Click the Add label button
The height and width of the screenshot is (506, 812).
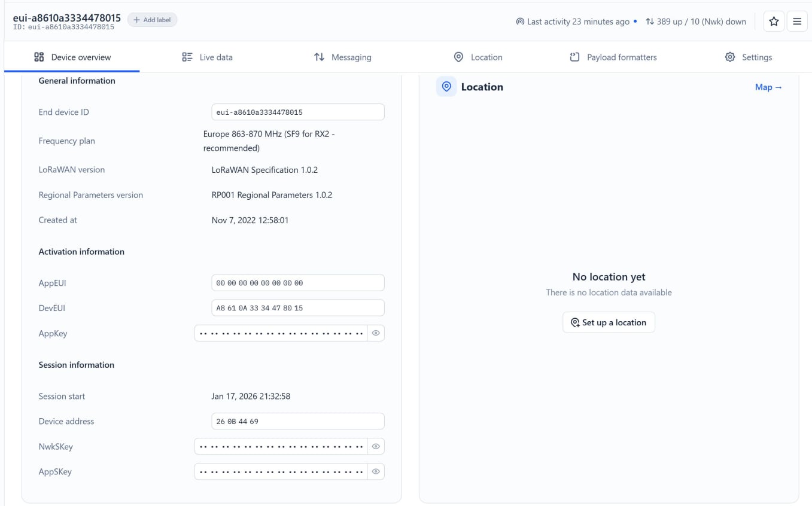point(153,20)
